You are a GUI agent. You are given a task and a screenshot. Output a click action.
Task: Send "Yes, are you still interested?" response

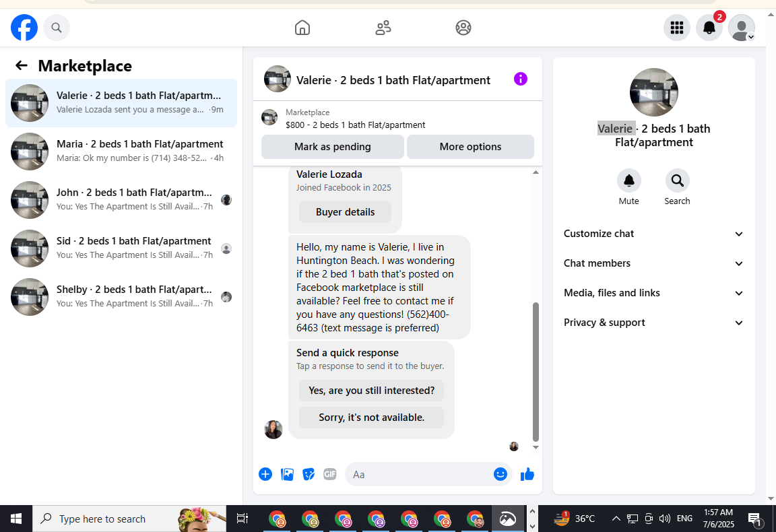tap(371, 391)
